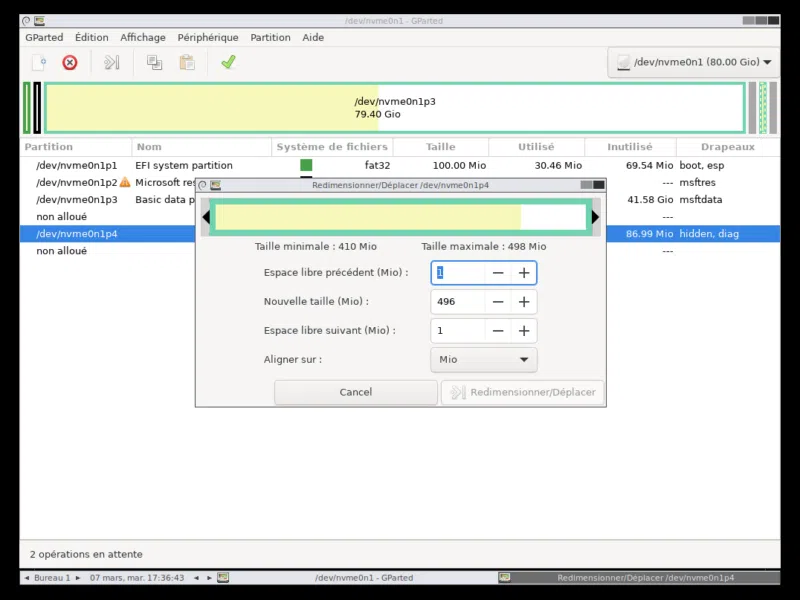800x600 pixels.
Task: Apply all operations with green checkmark
Action: point(228,62)
